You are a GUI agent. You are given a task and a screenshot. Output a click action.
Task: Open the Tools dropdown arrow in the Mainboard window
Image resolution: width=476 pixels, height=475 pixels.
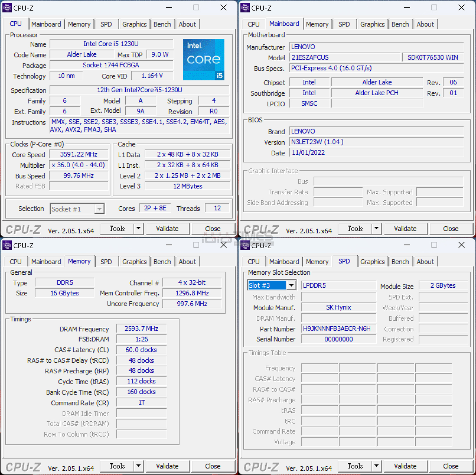[376, 229]
